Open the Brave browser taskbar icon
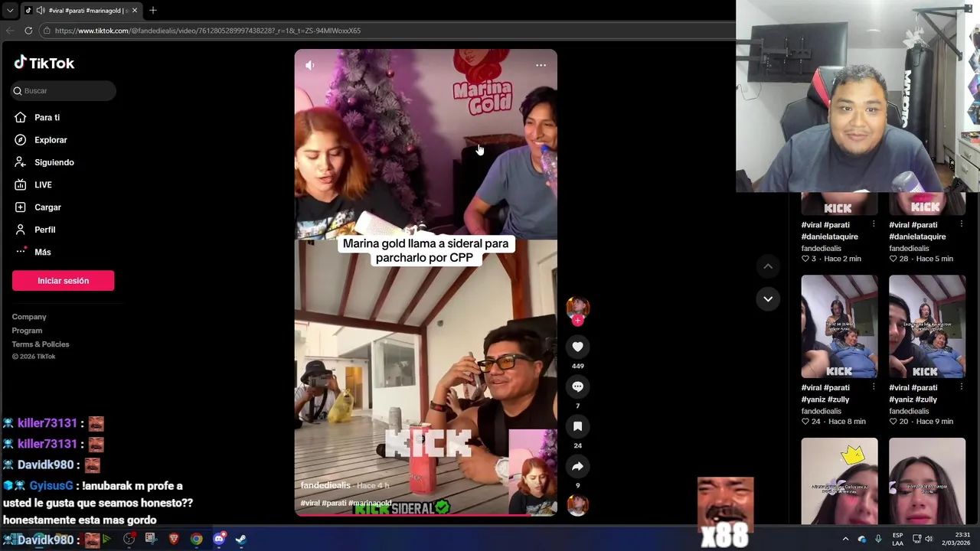The width and height of the screenshot is (980, 551). coord(174,539)
